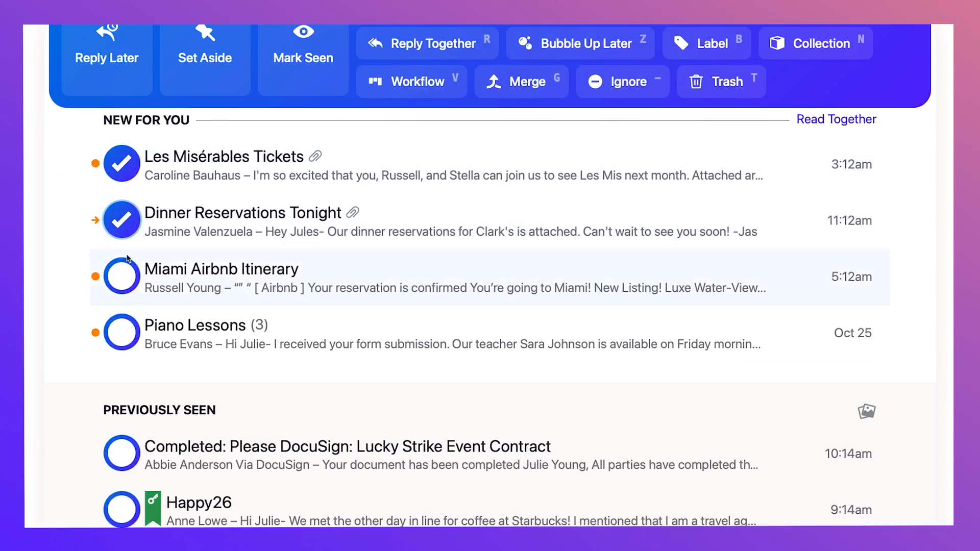Select the Miami Airbnb Itinerary circle checkbox

click(x=122, y=276)
